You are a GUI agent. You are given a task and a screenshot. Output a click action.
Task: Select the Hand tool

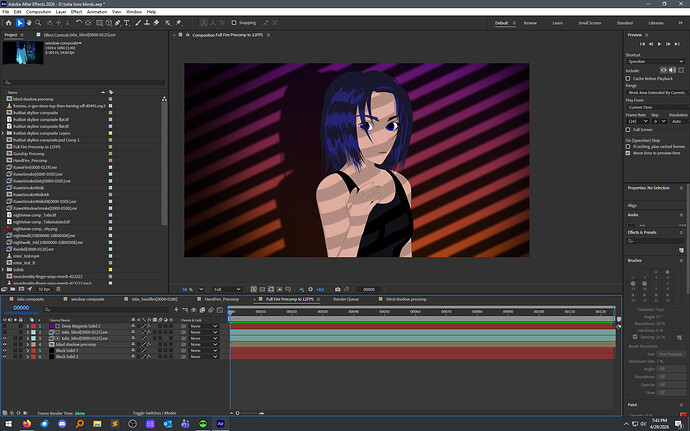click(29, 23)
